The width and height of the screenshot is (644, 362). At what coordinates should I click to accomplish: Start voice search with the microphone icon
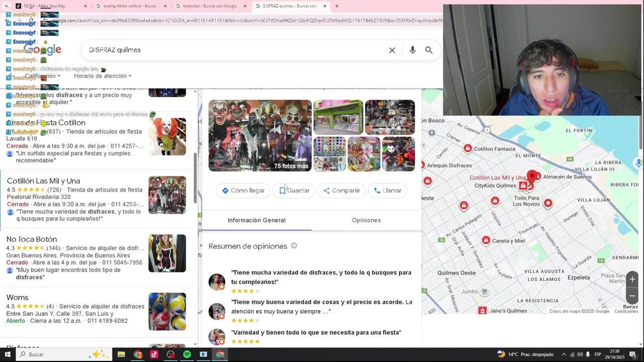pos(413,50)
